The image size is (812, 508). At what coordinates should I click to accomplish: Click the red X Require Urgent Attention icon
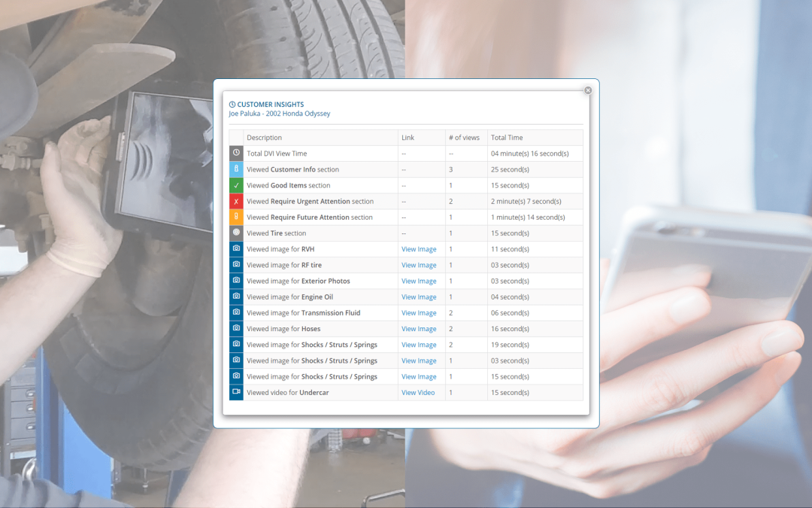[235, 201]
